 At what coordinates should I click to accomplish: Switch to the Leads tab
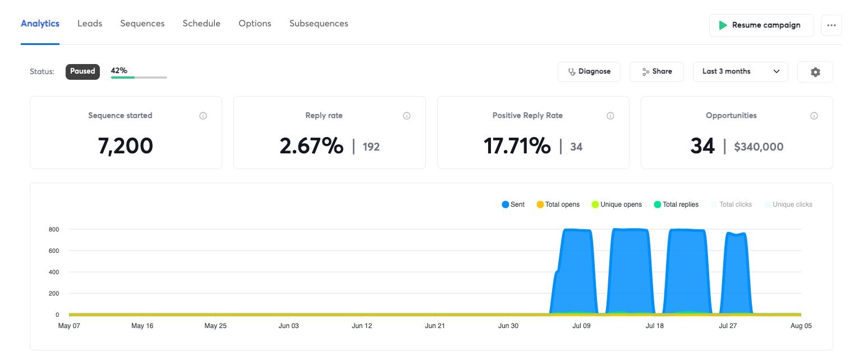(x=90, y=24)
